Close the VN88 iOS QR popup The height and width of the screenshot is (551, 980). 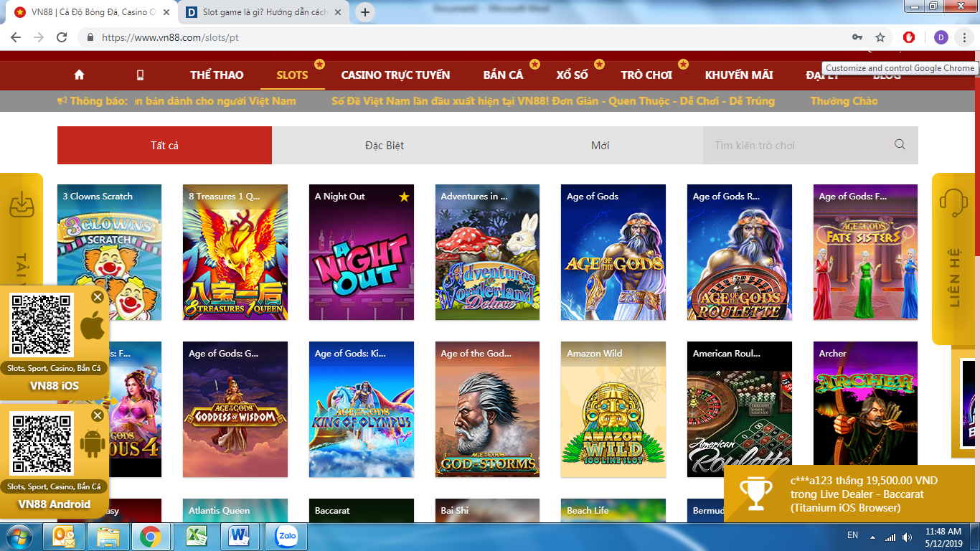pyautogui.click(x=98, y=297)
